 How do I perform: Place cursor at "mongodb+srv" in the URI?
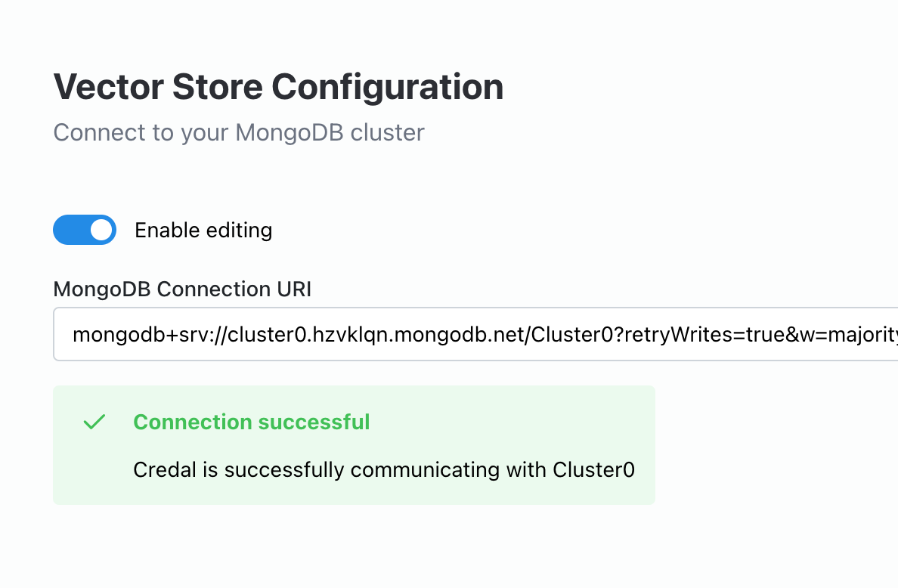[x=125, y=334]
